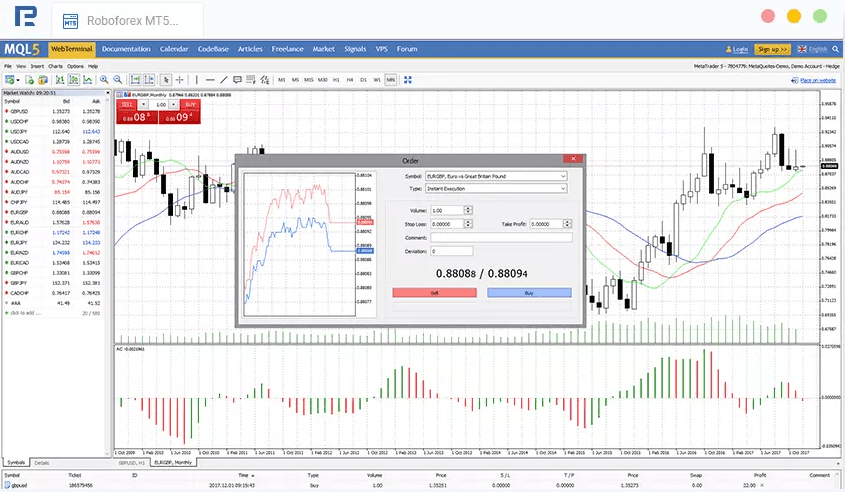Screen dimensions: 845x492
Task: Select EURGBP row in Market Watch
Action: (53, 212)
